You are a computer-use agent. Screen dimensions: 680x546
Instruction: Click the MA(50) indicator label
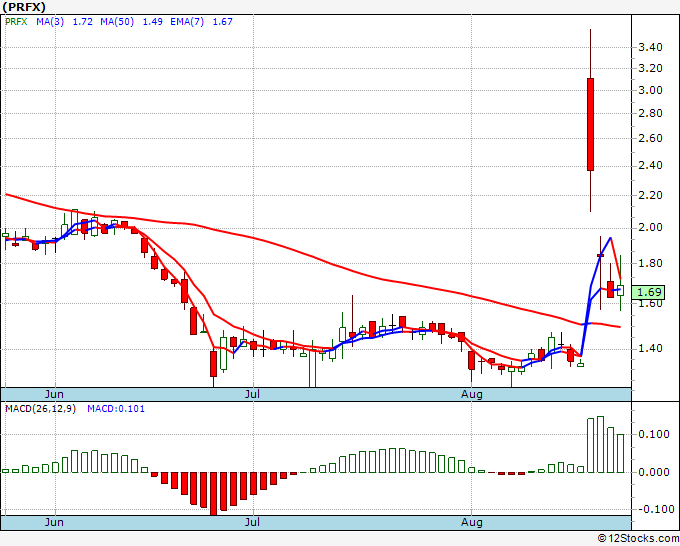click(x=117, y=22)
